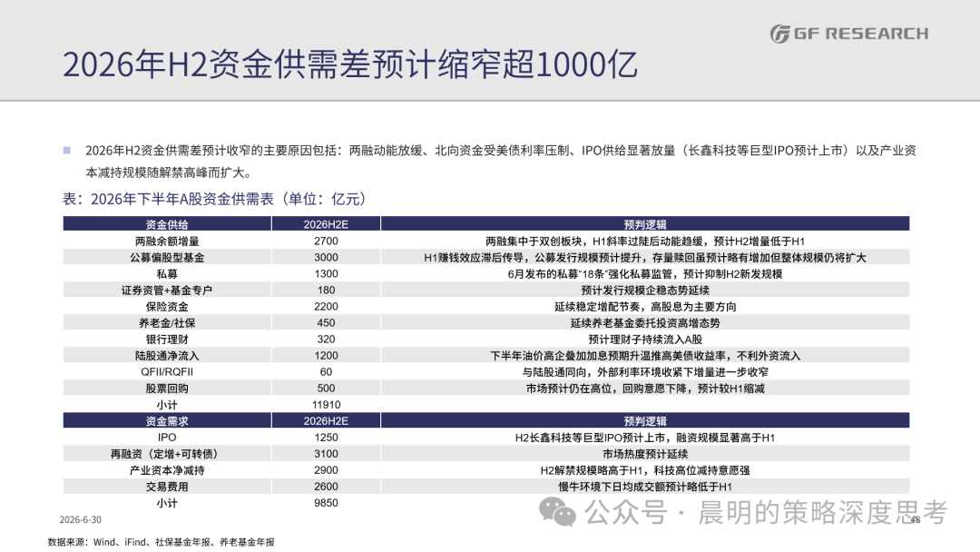Select the 延续稳定增配节奏 explanation
The width and height of the screenshot is (980, 552).
(645, 306)
